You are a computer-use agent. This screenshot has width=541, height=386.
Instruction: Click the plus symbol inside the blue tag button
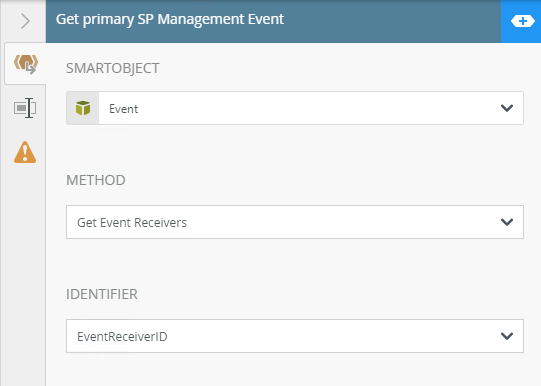(x=523, y=21)
